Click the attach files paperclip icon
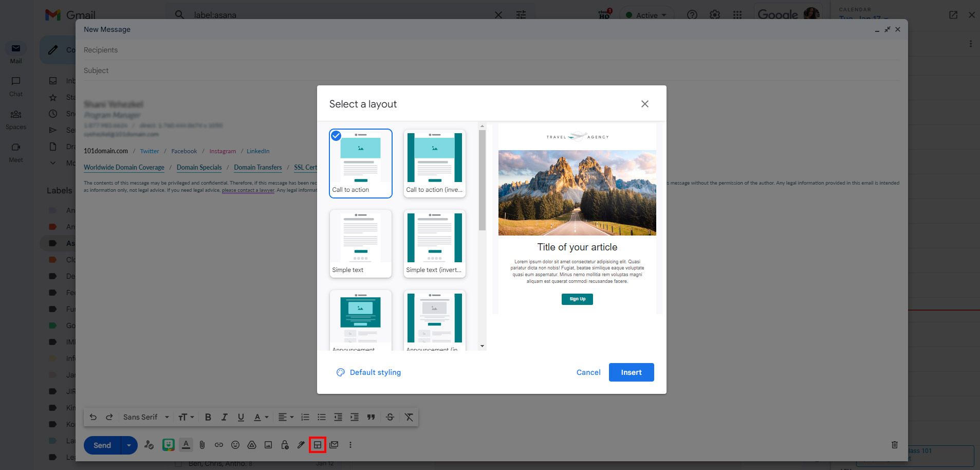 pyautogui.click(x=202, y=445)
